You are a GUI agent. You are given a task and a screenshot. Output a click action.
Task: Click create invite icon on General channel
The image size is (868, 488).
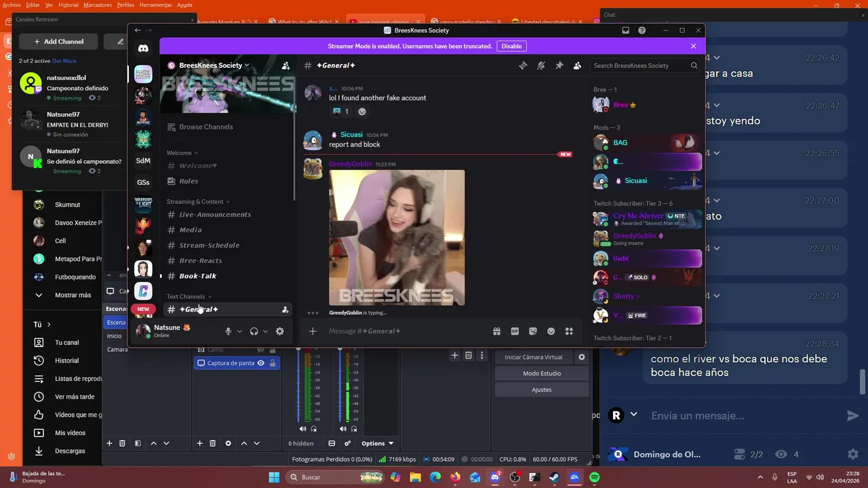[x=285, y=310]
